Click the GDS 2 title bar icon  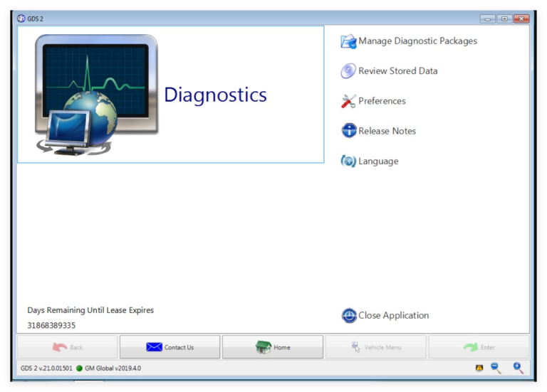[x=21, y=18]
